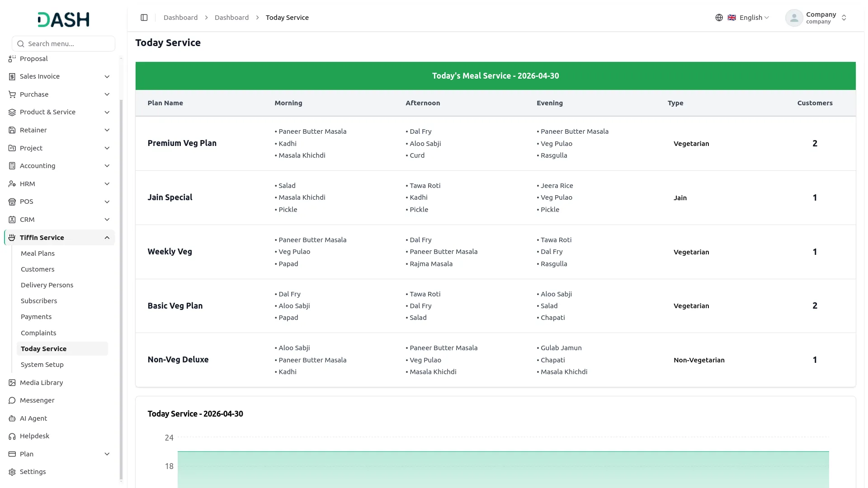Click the sidebar vertical scrollbar

coord(121,289)
